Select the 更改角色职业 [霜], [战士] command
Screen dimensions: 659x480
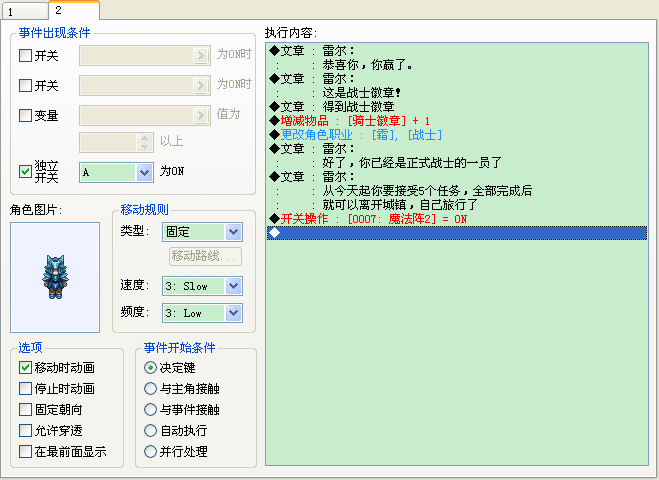(x=457, y=135)
